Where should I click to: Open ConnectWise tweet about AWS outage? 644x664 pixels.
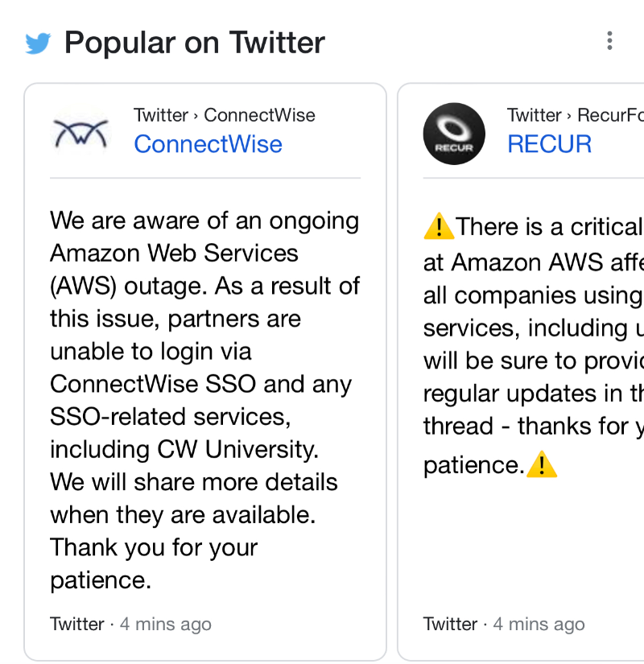pos(205,400)
